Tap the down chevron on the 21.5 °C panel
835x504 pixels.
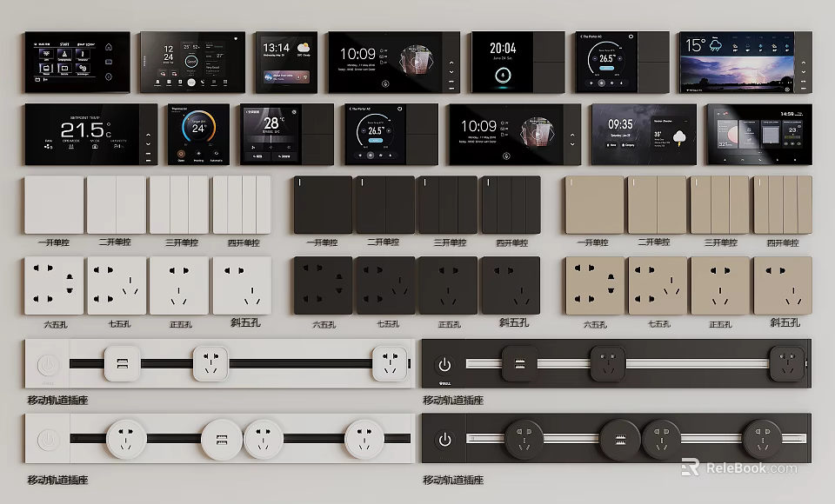(148, 143)
